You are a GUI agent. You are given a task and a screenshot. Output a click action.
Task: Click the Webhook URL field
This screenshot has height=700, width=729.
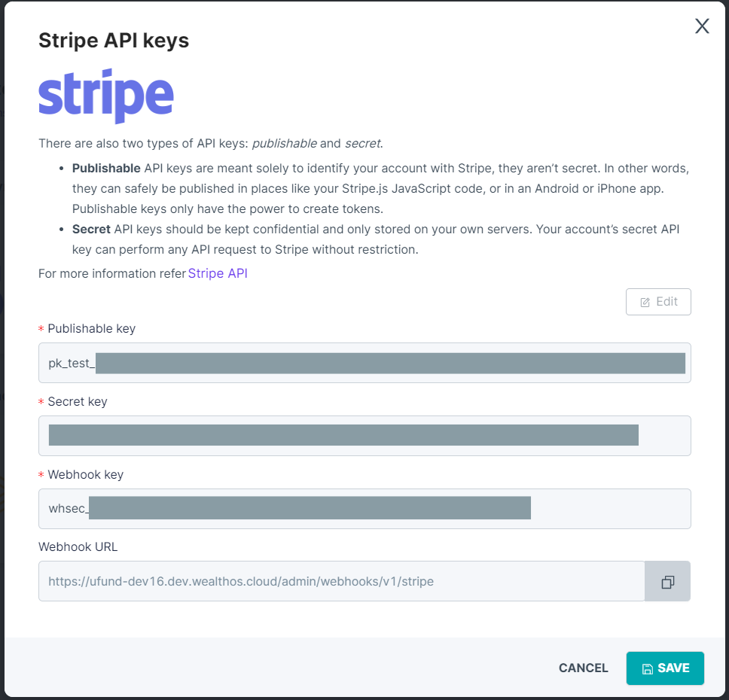tap(342, 581)
